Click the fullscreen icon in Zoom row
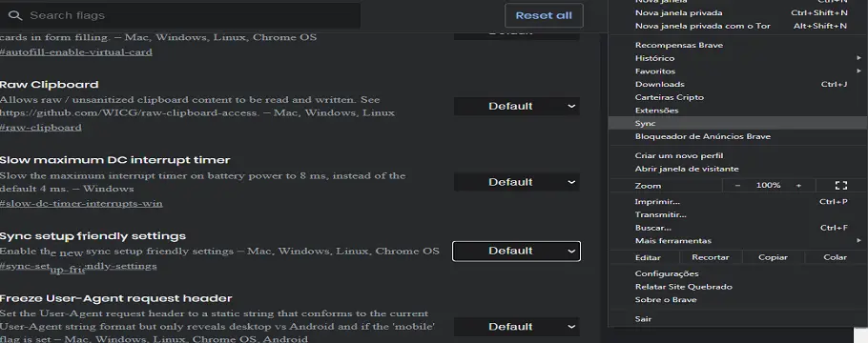 (841, 186)
